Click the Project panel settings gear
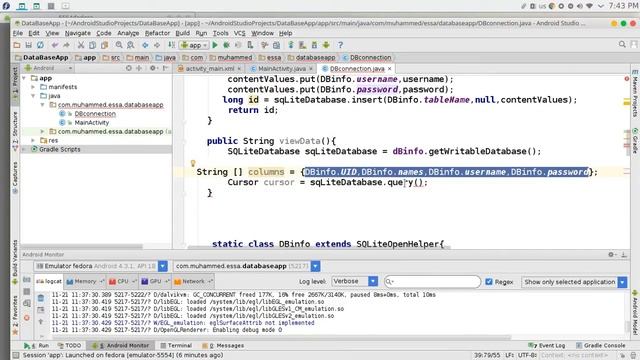The height and width of the screenshot is (360, 640). point(153,68)
